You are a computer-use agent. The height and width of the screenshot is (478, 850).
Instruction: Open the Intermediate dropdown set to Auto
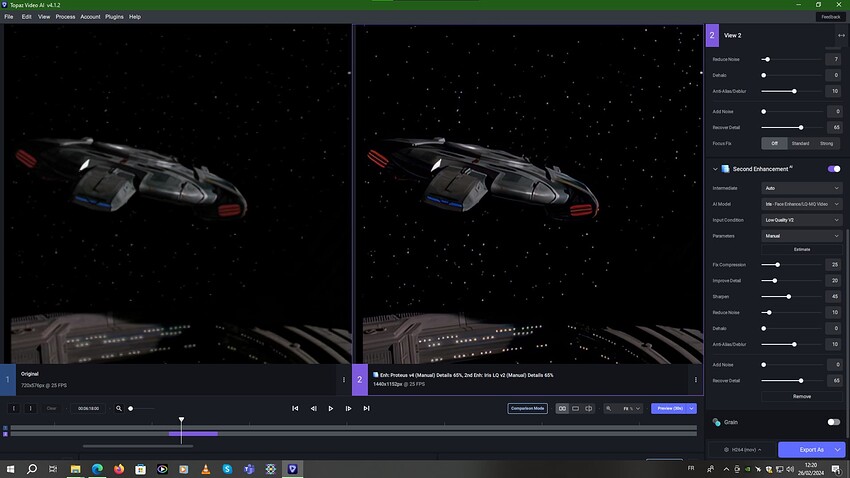point(801,188)
